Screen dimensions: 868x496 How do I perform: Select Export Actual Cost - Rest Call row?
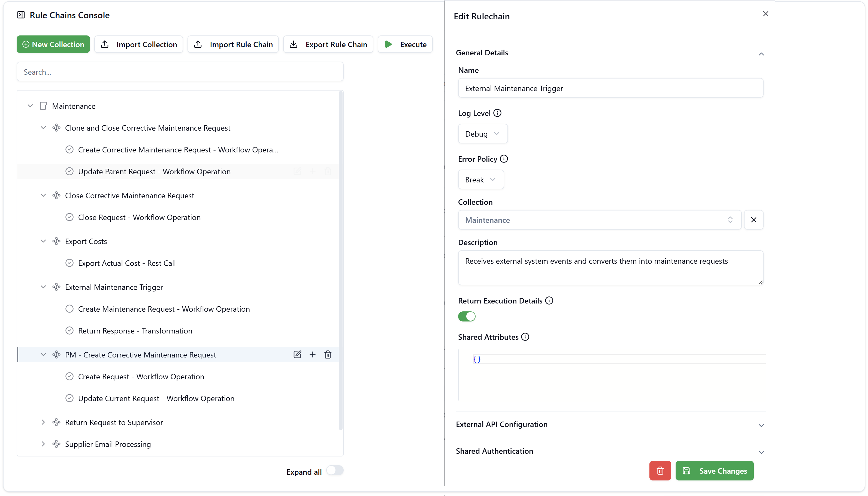[x=178, y=263]
